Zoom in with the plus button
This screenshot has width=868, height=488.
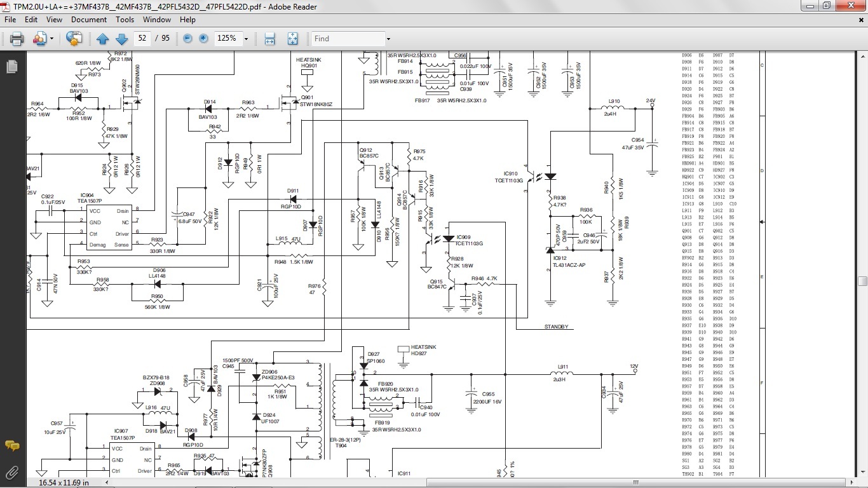coord(203,39)
